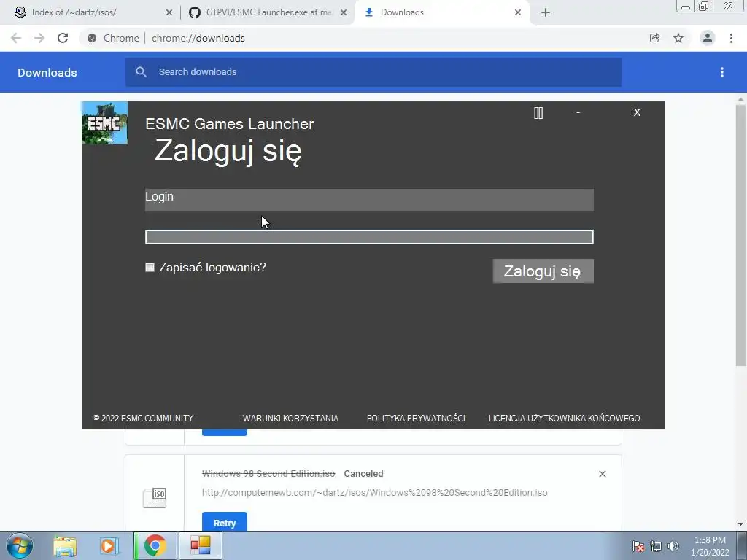Close the GitHub ESMC Launcher.exe tab
Image resolution: width=747 pixels, height=560 pixels.
(x=344, y=13)
